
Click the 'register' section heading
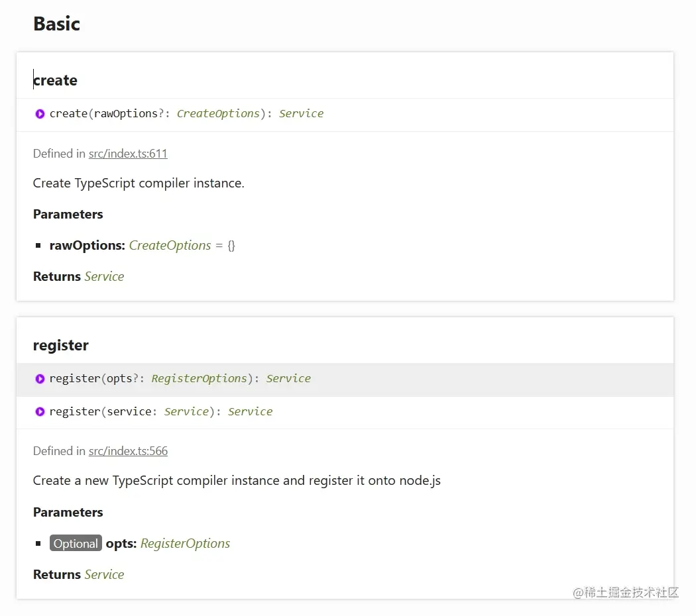coord(61,345)
